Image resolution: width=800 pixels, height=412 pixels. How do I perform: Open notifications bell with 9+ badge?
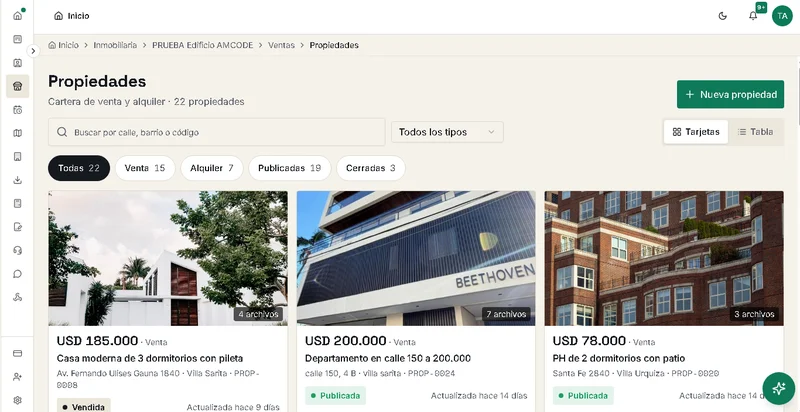[753, 16]
